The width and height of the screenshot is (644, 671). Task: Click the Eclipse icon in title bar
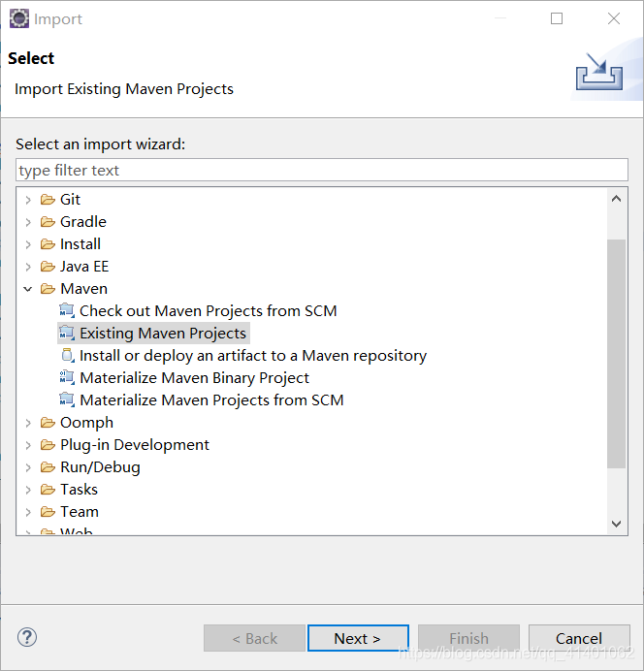click(19, 18)
